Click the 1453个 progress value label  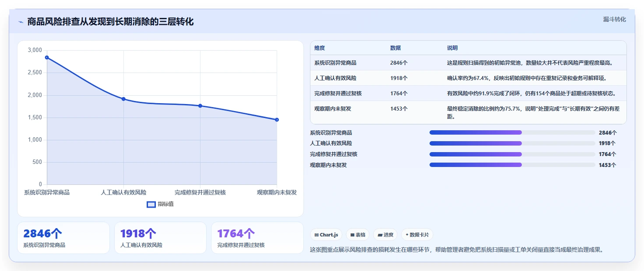point(608,165)
